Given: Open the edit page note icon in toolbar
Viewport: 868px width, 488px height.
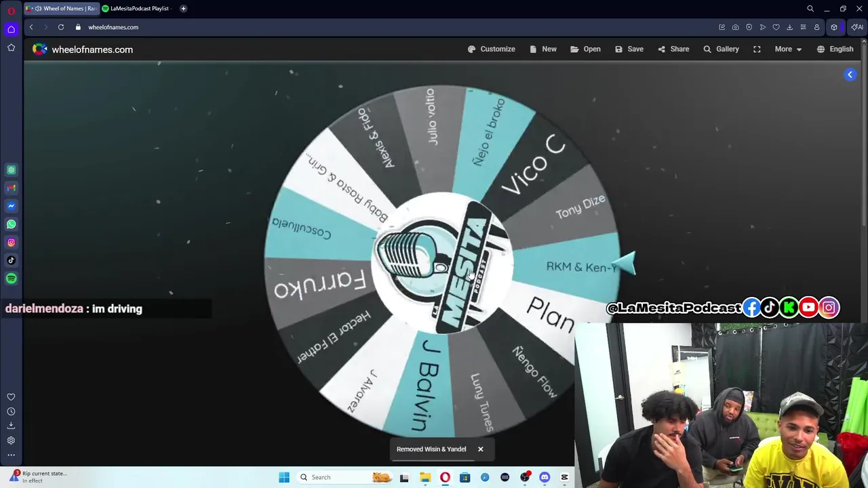Looking at the screenshot, I should [722, 27].
